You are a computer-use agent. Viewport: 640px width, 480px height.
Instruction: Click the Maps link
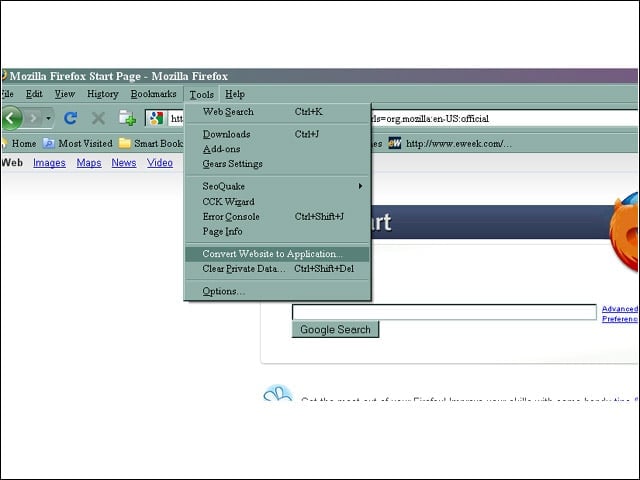[x=89, y=163]
